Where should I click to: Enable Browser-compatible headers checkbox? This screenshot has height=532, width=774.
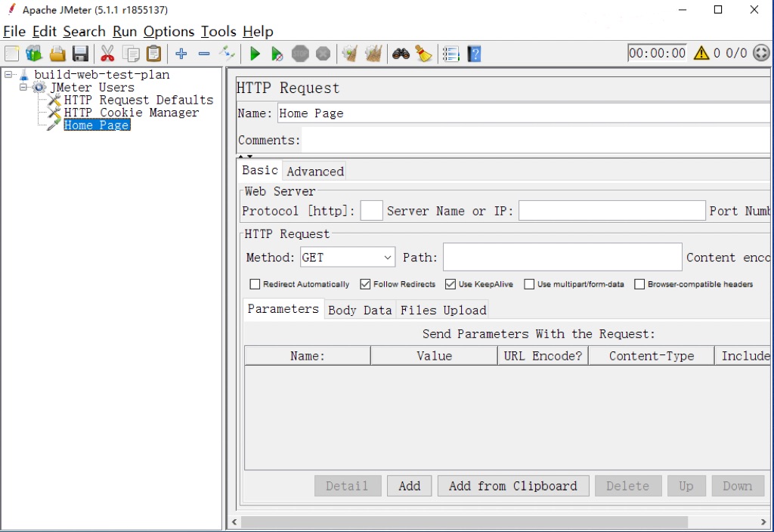coord(639,284)
